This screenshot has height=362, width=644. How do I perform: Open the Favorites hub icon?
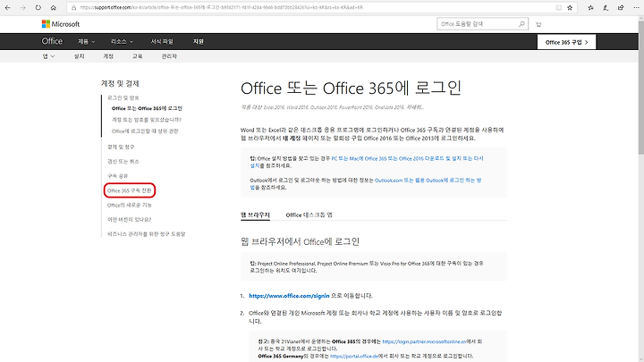(x=590, y=7)
